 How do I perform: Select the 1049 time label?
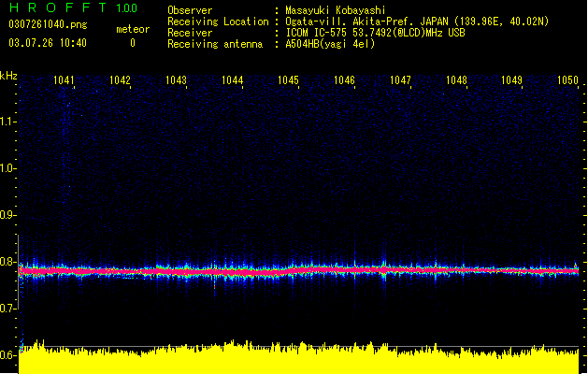pos(512,80)
